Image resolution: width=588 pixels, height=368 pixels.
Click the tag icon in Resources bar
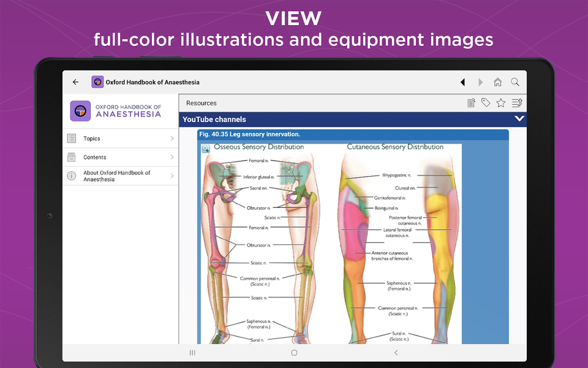[x=486, y=102]
